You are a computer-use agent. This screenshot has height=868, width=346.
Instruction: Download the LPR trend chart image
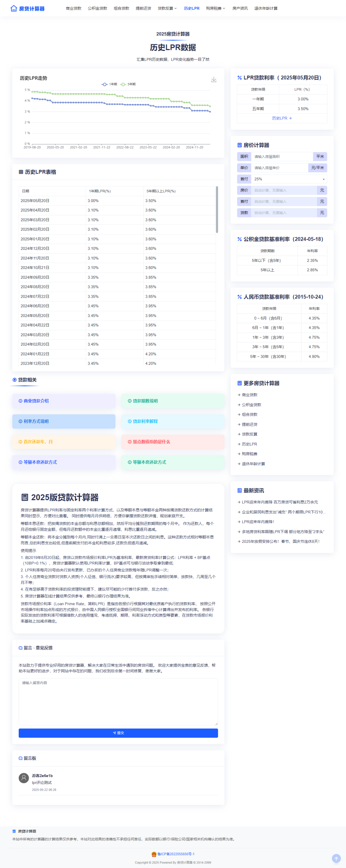point(214,79)
